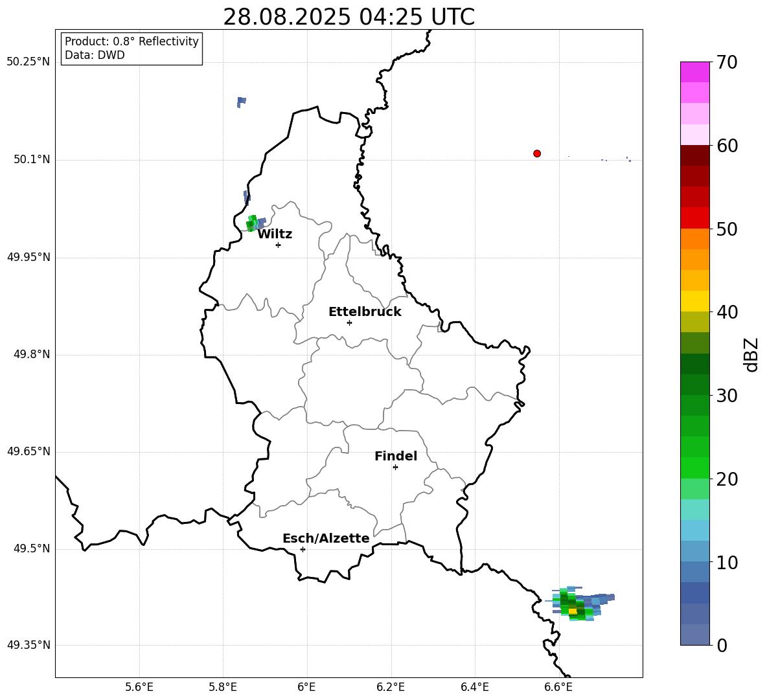Click the 5.6°E longitude label
Screen dimensions: 767x700
point(139,687)
